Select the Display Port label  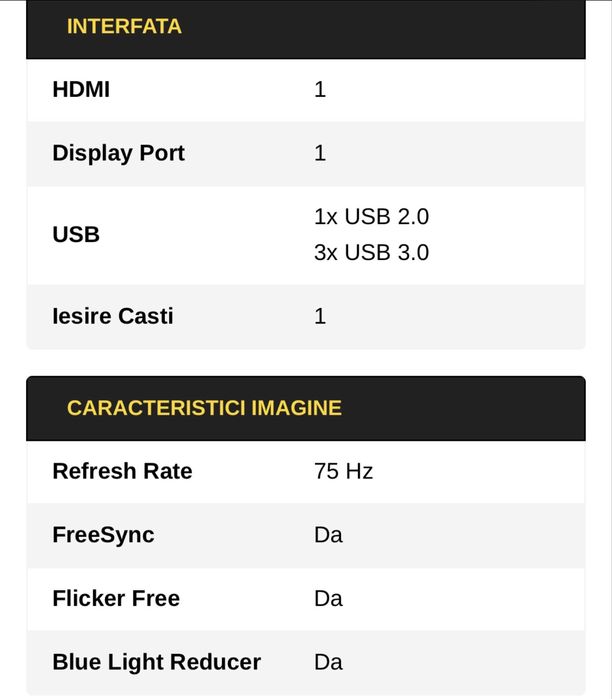click(x=118, y=154)
